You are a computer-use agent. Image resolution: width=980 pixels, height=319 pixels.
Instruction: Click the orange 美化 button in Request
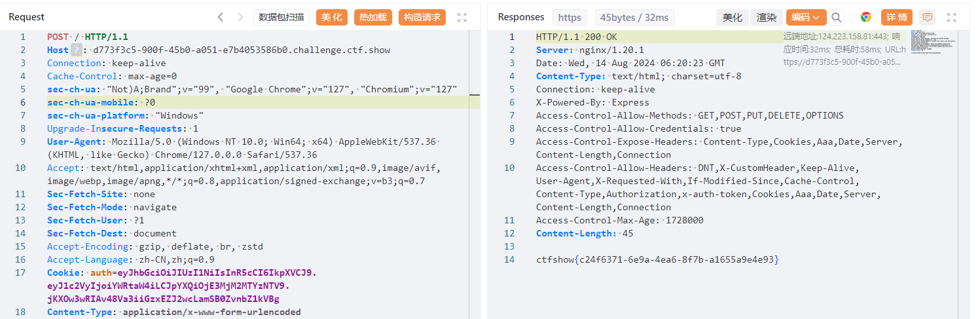332,18
